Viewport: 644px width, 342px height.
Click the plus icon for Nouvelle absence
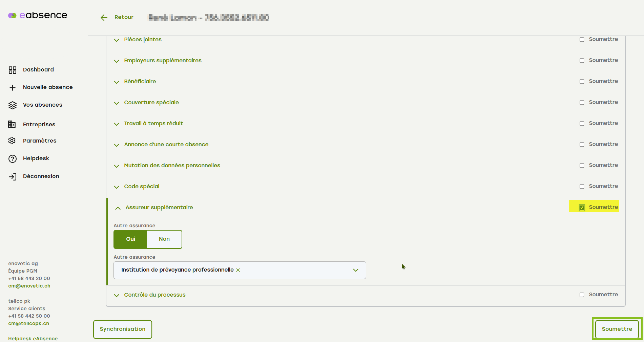(13, 88)
